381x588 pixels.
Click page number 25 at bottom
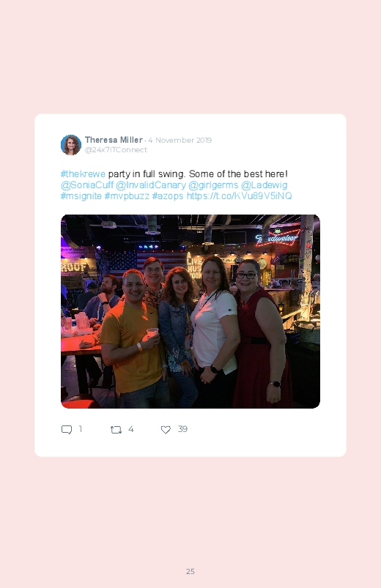click(x=190, y=571)
